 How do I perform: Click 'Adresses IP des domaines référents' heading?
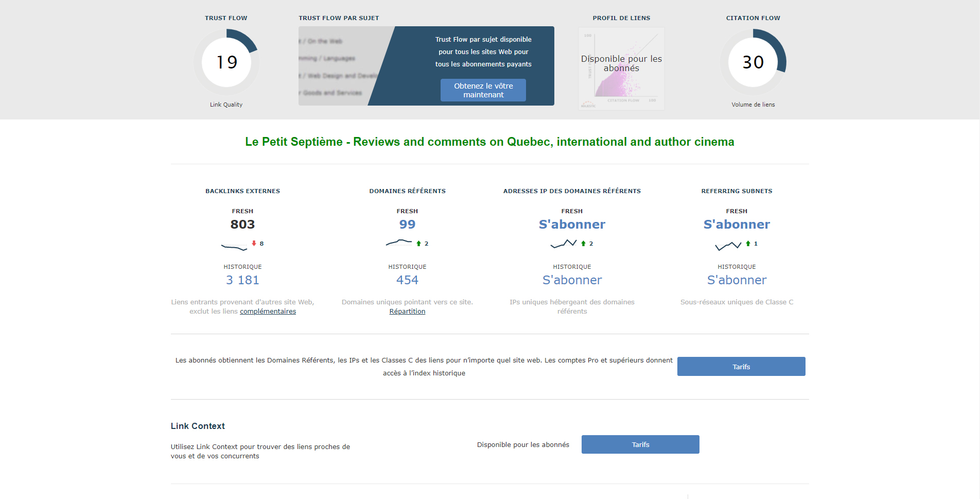pos(572,191)
